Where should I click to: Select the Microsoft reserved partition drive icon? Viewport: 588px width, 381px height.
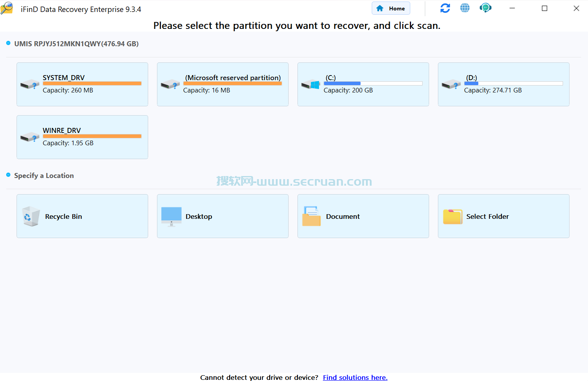click(x=170, y=84)
